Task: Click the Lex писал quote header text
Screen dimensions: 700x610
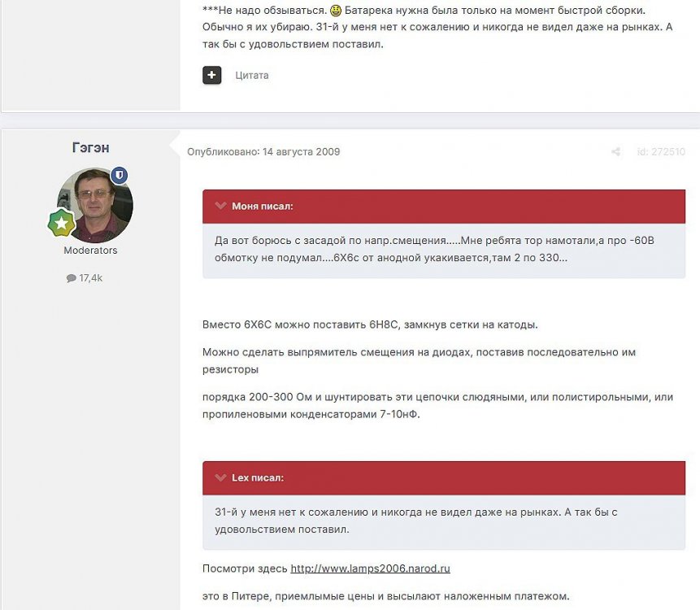Action: point(258,478)
